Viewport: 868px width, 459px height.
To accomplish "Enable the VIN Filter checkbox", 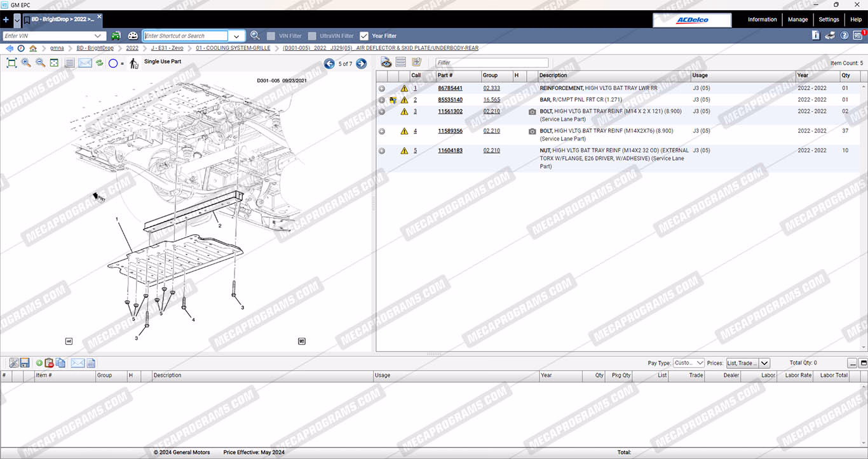I will 271,36.
